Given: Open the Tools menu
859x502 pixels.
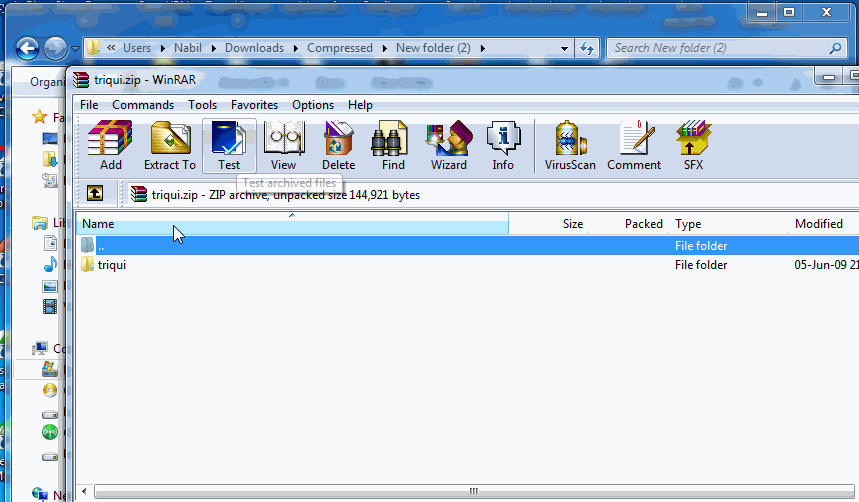Looking at the screenshot, I should [x=202, y=105].
